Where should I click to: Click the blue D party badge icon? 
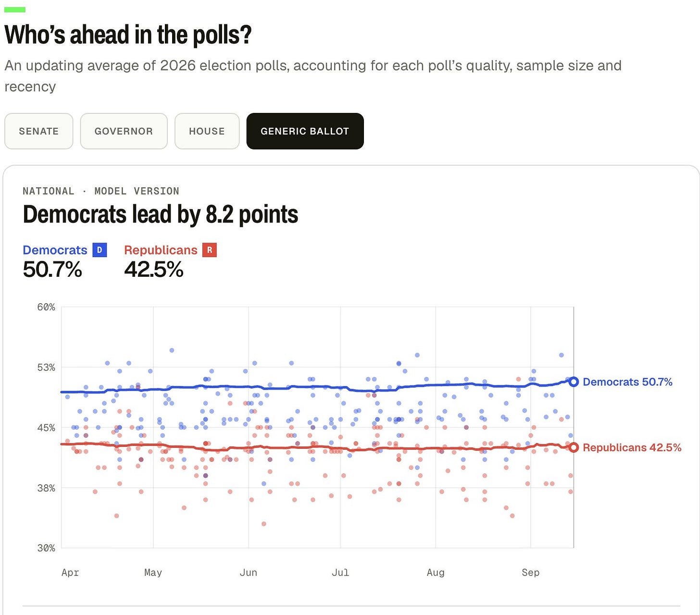[x=100, y=250]
